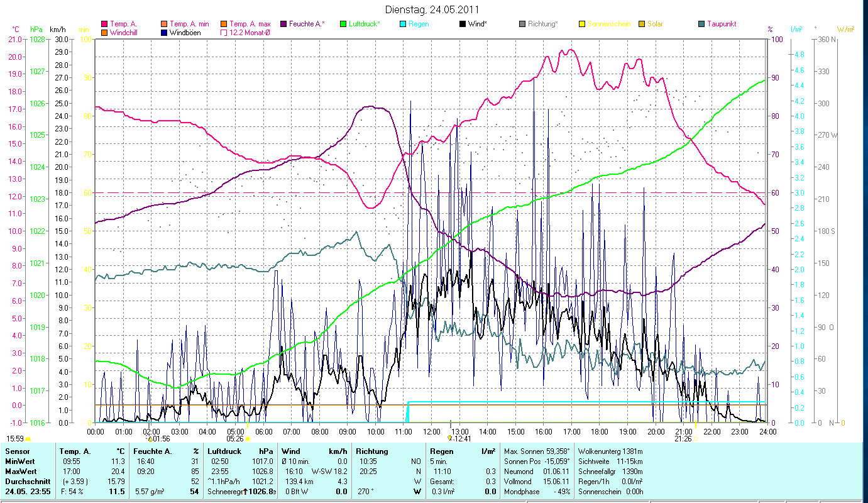
Task: Click the yellow Sonnenschein legend square
Action: 582,24
